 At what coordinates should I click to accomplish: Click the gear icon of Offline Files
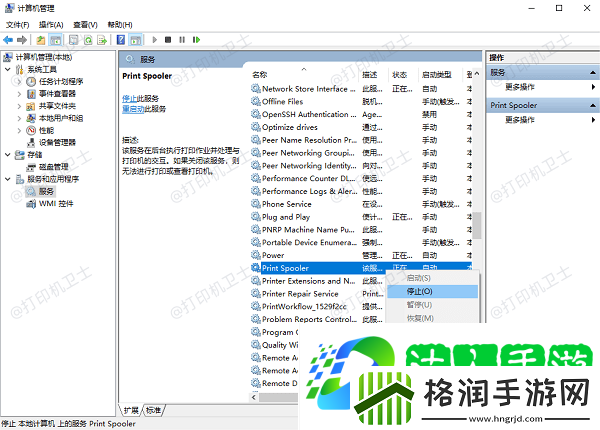point(255,101)
